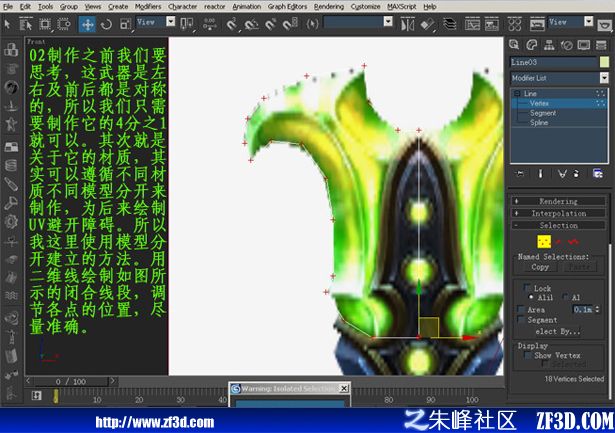Collapse the Line stack entry

517,93
